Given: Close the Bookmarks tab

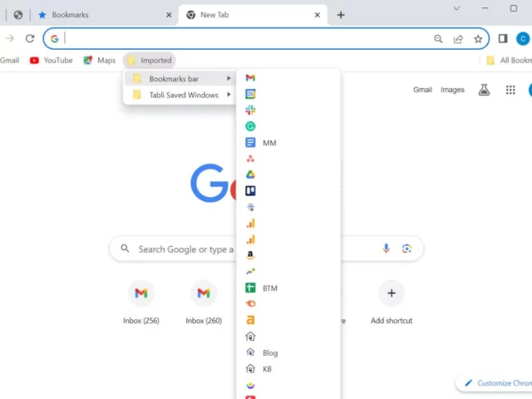Looking at the screenshot, I should click(169, 15).
